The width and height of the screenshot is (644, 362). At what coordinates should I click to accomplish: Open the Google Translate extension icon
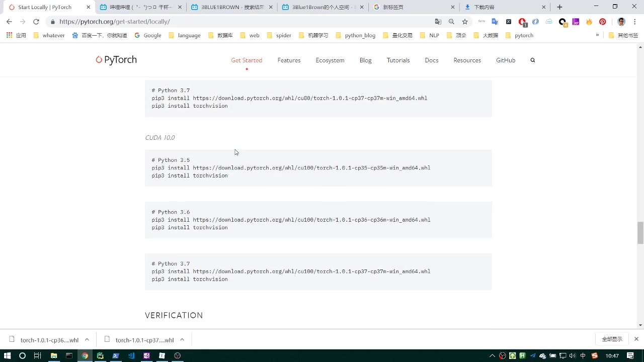495,22
